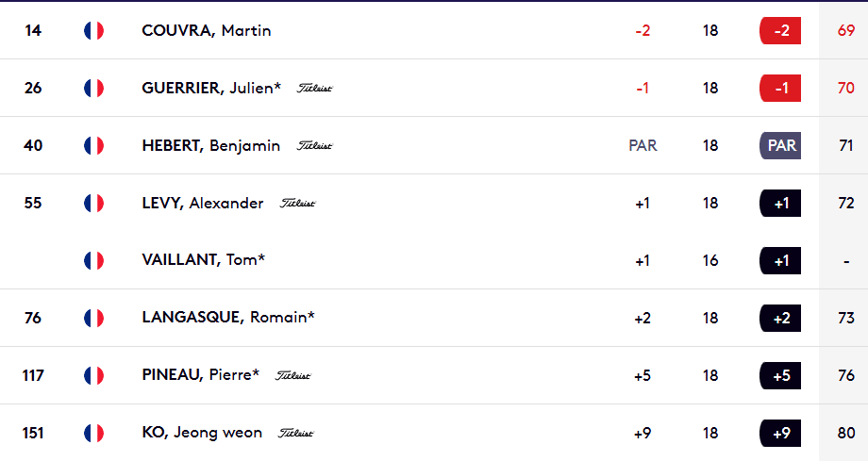Click the +5 score badge for Pineau
The height and width of the screenshot is (461, 868).
pos(780,376)
